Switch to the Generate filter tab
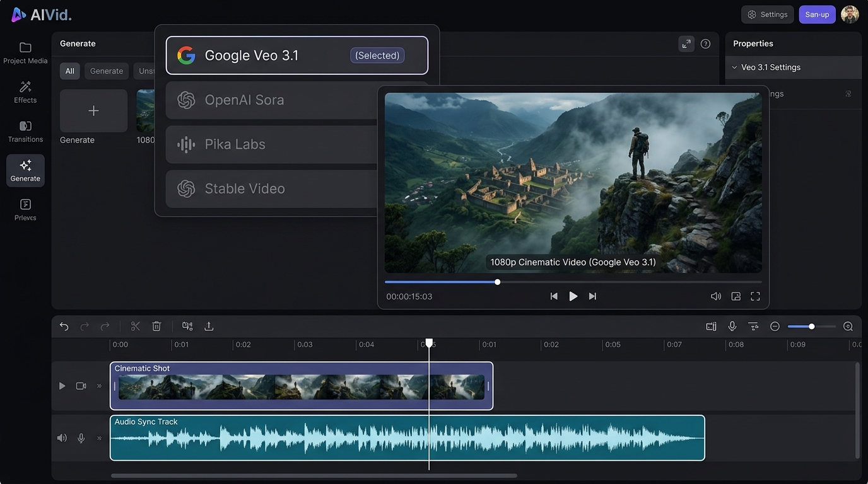This screenshot has width=868, height=484. (x=107, y=71)
